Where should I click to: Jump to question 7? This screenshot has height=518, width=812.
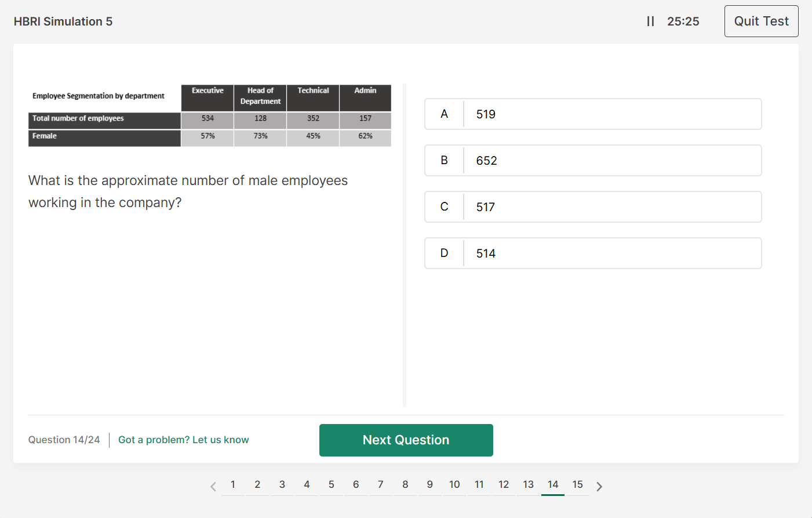pyautogui.click(x=380, y=484)
